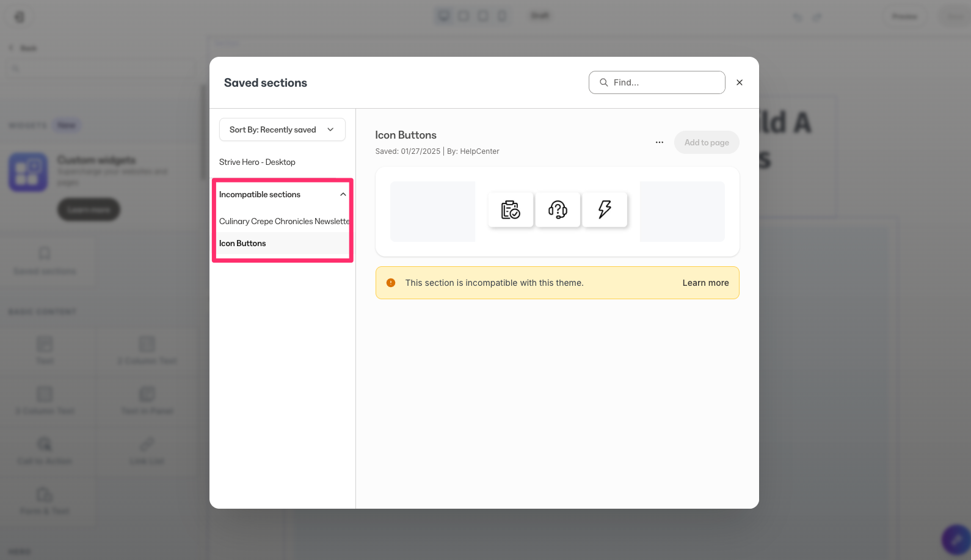971x560 pixels.
Task: Select the desktop view icon in top bar
Action: click(x=444, y=16)
